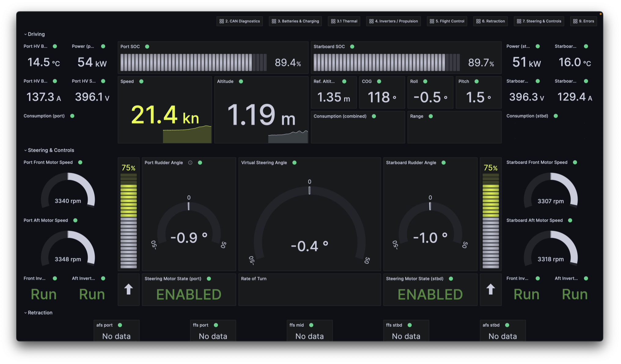621x364 pixels.
Task: Click the green status dot on Altitude panel
Action: click(x=241, y=82)
